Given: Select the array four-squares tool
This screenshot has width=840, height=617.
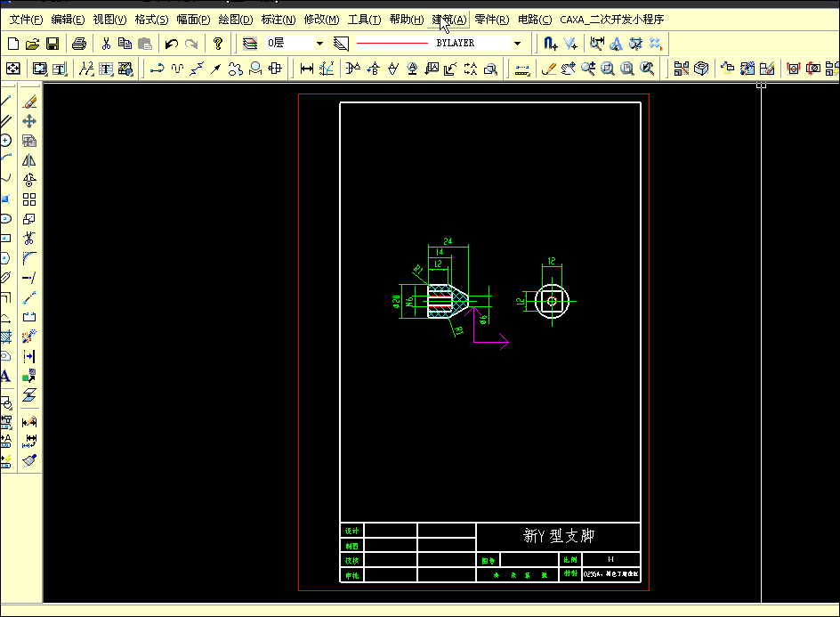Looking at the screenshot, I should [29, 199].
